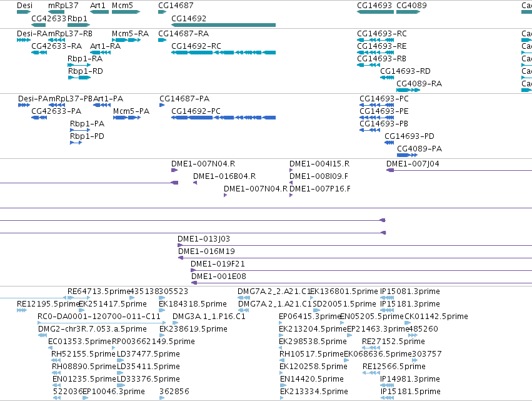The height and width of the screenshot is (401, 532).
Task: Select transcript CG14693-RD
Action: pos(387,78)
